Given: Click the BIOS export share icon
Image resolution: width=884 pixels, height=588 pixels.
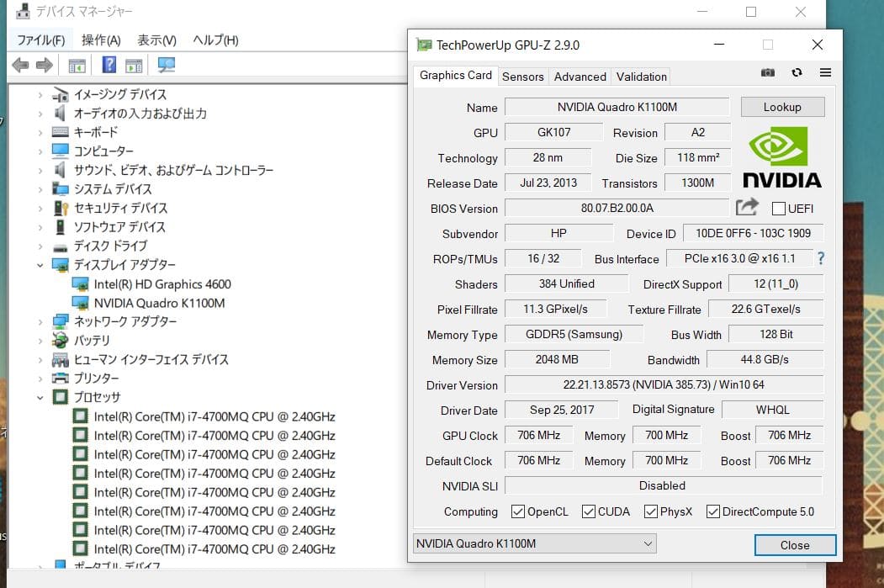Looking at the screenshot, I should (x=747, y=208).
